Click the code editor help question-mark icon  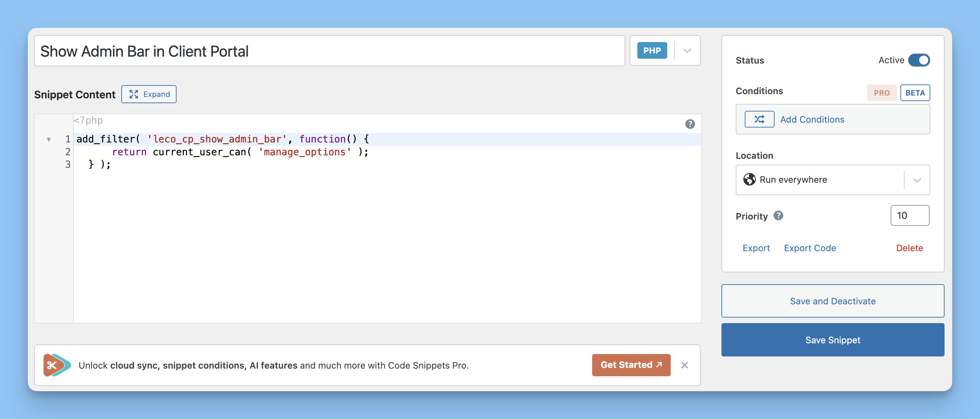coord(690,124)
